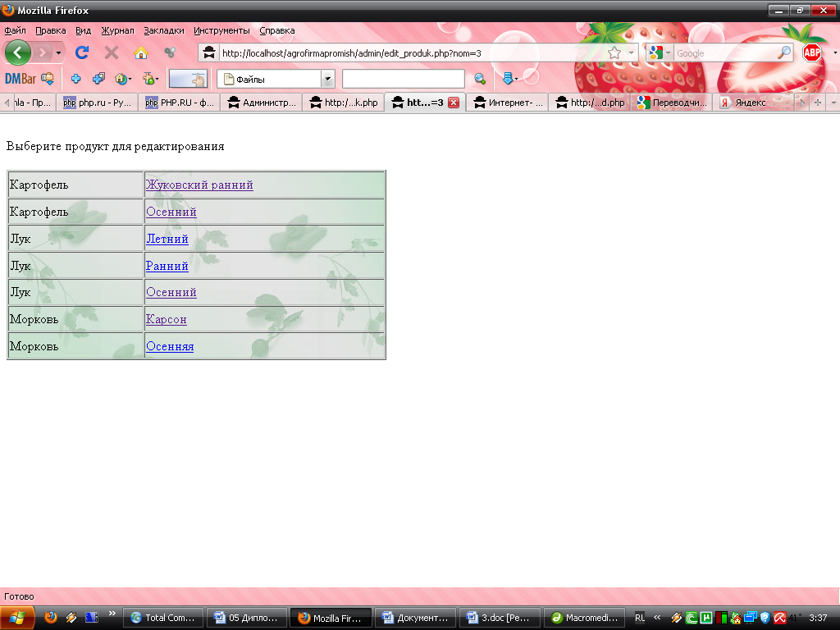Open the Осенняя link

[170, 346]
